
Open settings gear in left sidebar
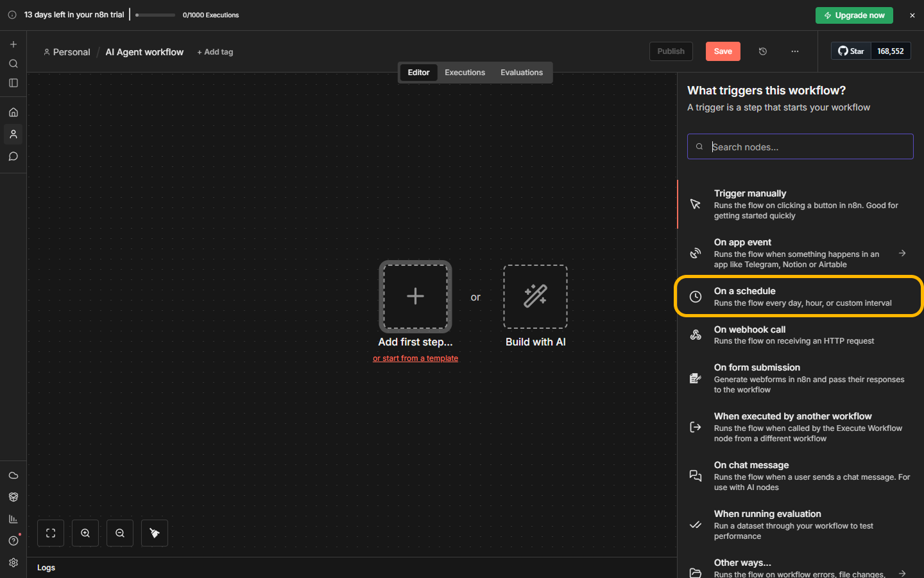coord(13,563)
